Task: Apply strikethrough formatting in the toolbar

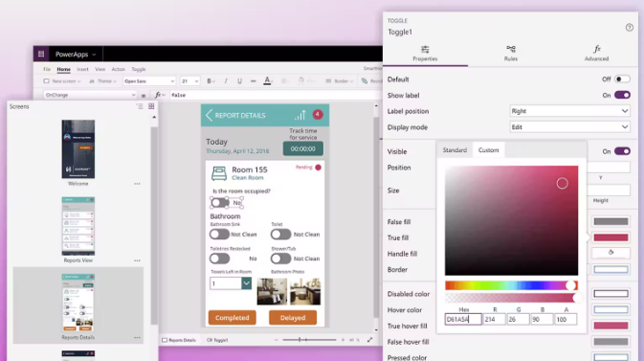Action: [254, 81]
